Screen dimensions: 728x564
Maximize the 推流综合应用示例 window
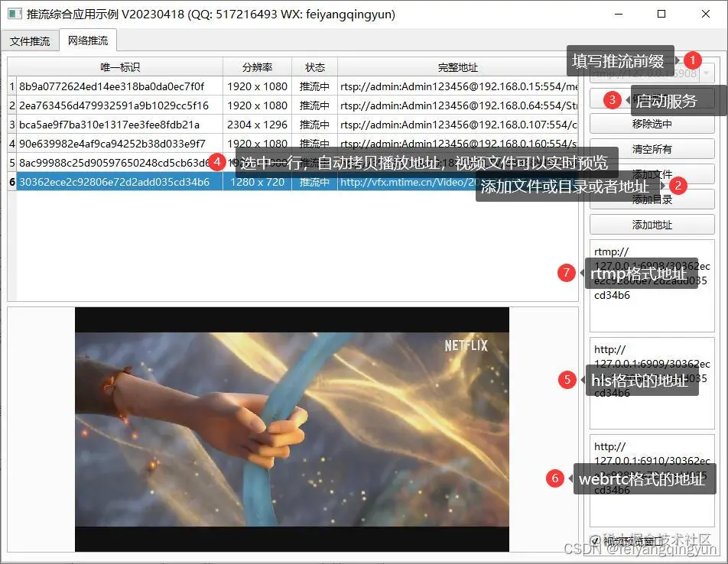(x=661, y=14)
